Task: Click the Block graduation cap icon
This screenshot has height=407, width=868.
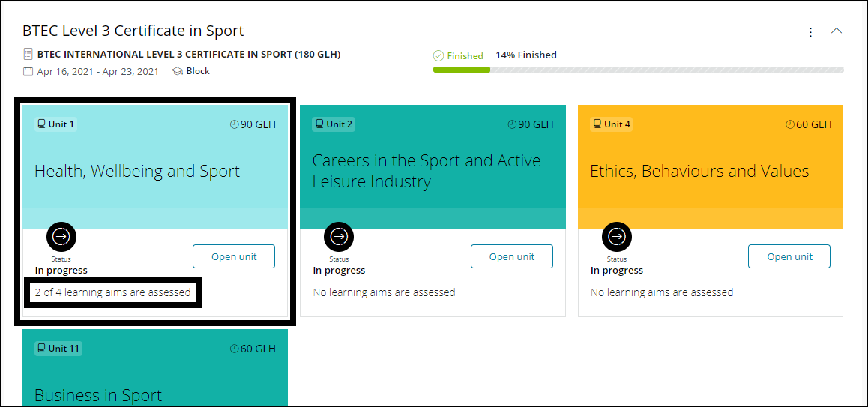Action: pos(178,71)
